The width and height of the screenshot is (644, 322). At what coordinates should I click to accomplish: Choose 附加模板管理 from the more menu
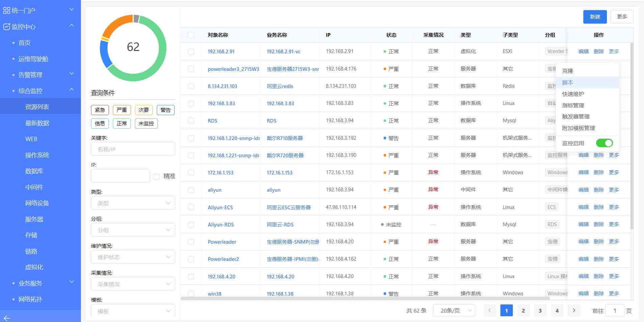coord(587,128)
